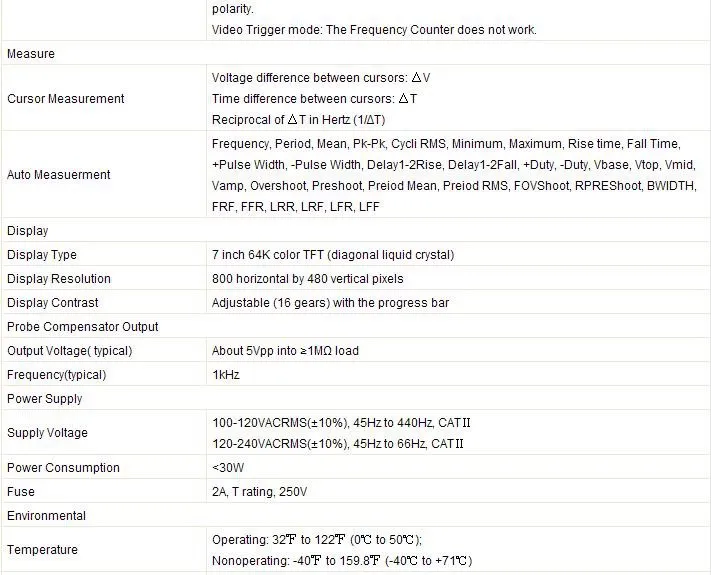Click the Auto Measuerment row label
The width and height of the screenshot is (711, 575).
coord(58,175)
